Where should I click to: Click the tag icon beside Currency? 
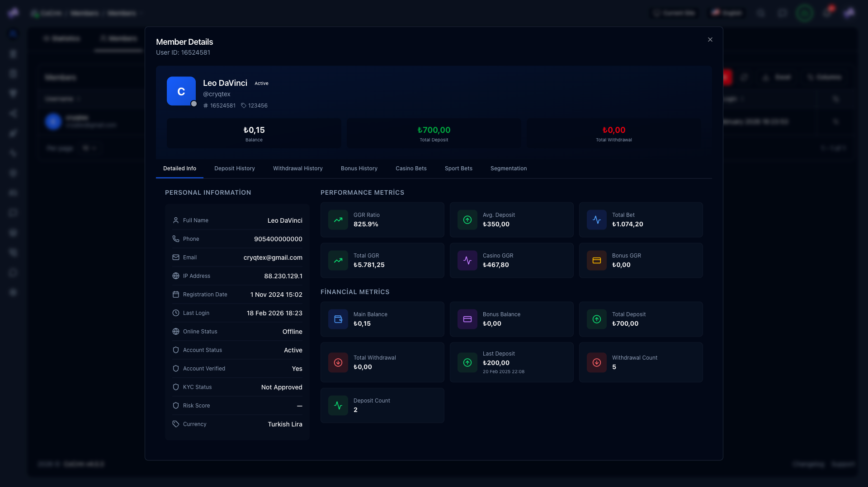[x=176, y=424]
